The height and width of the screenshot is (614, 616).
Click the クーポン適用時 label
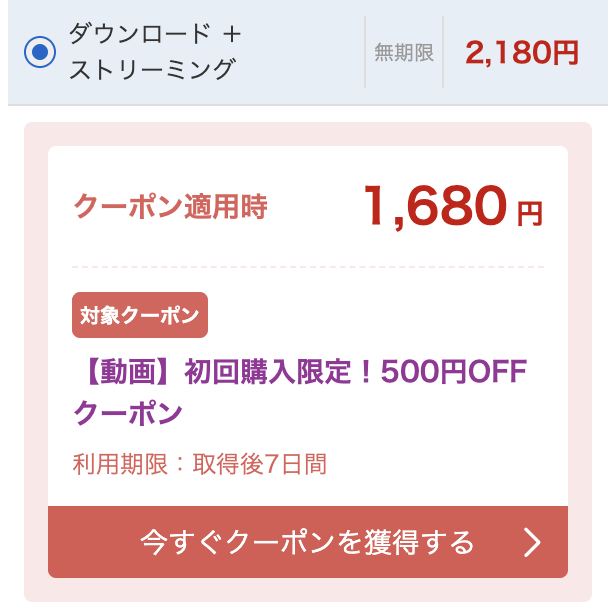(170, 207)
